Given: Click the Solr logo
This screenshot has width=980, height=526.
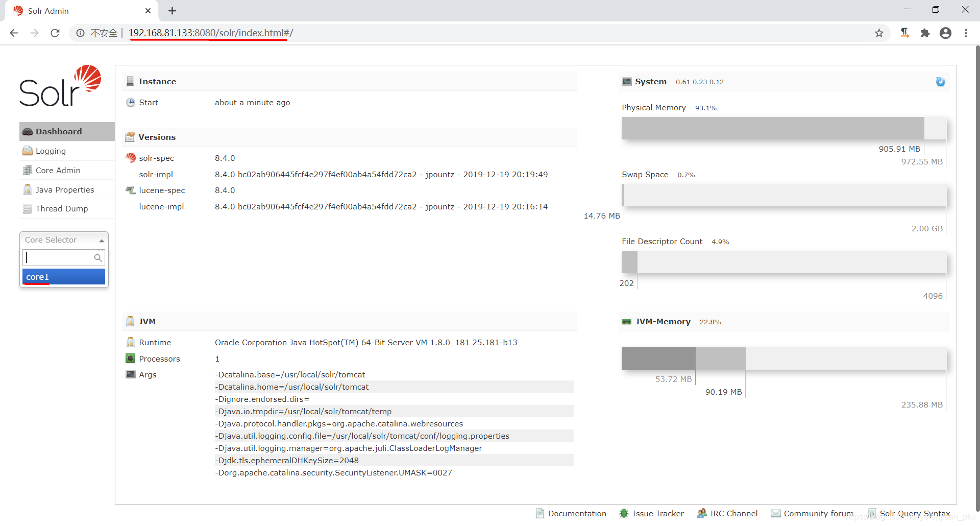Looking at the screenshot, I should pos(60,86).
